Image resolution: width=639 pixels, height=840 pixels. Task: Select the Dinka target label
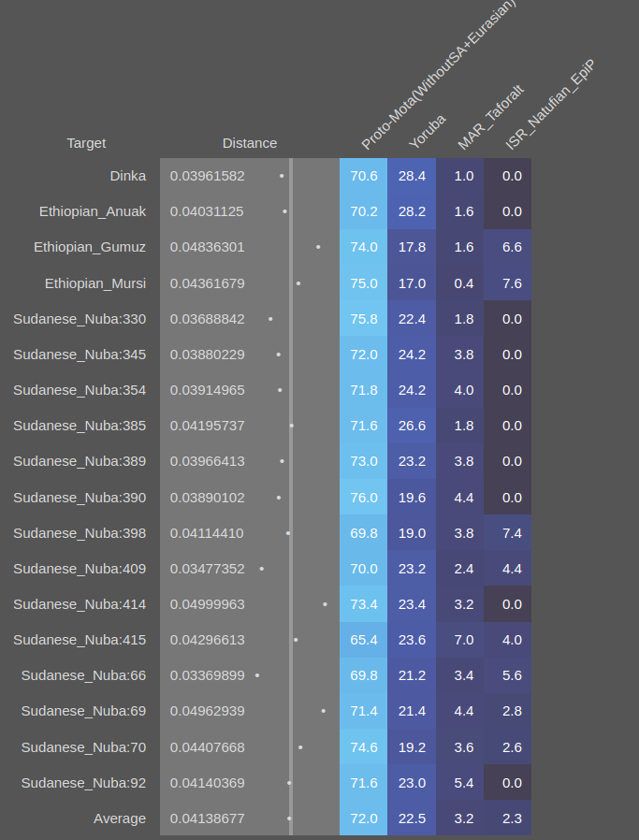pyautogui.click(x=127, y=176)
